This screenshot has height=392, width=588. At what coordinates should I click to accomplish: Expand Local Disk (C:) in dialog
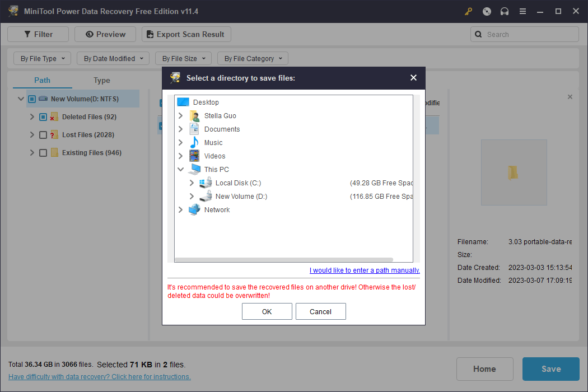click(192, 183)
